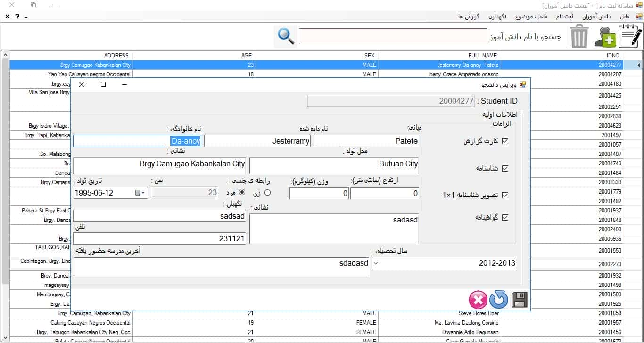Click the guardian field sadsad
644x343 pixels.
159,216
